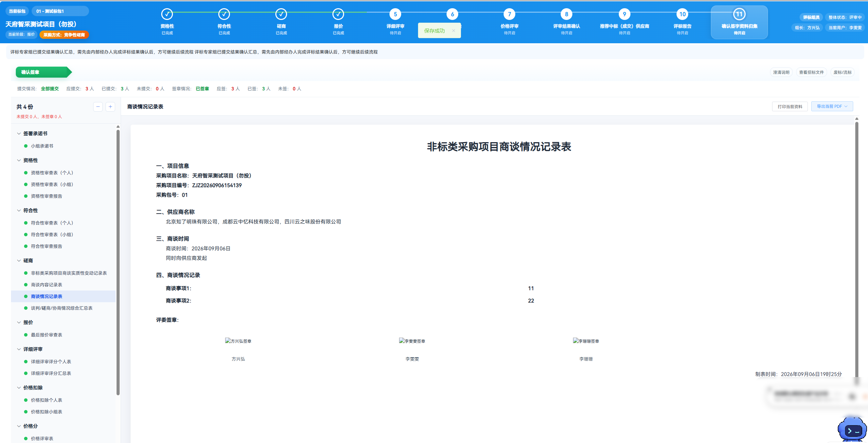Screen dimensions: 868x443
Task: Click the 评标组员 tag
Action: [811, 17]
